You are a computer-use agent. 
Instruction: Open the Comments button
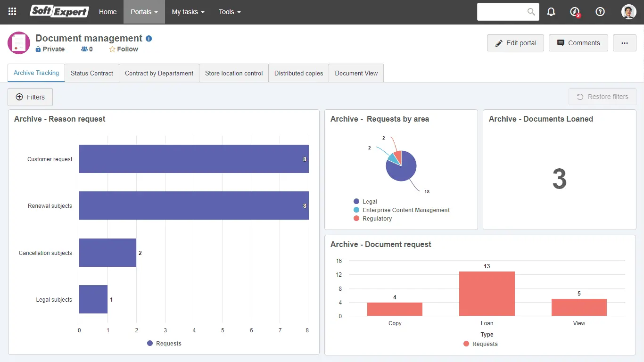click(x=578, y=43)
